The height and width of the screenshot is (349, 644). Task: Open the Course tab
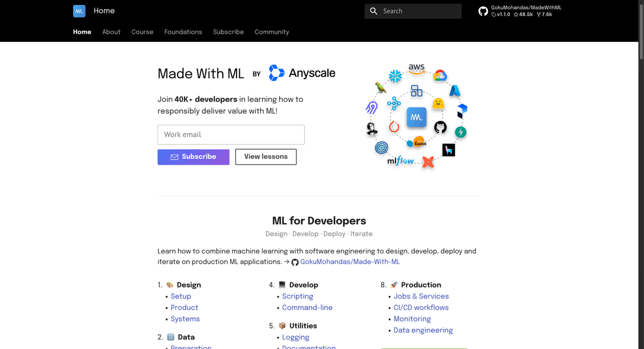click(x=142, y=32)
